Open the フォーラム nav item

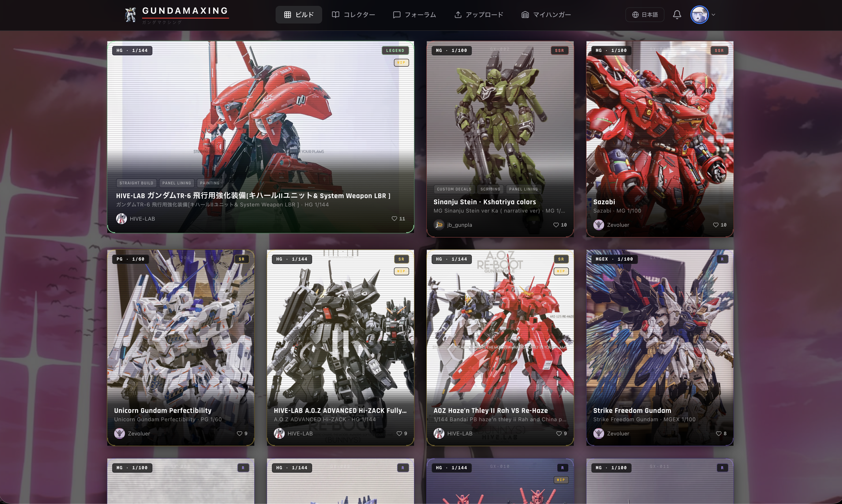(414, 15)
